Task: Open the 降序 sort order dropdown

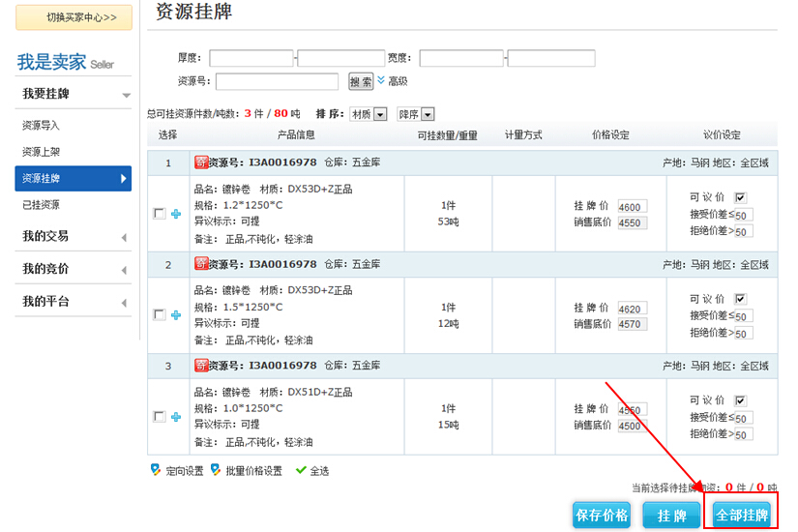Action: (x=416, y=114)
